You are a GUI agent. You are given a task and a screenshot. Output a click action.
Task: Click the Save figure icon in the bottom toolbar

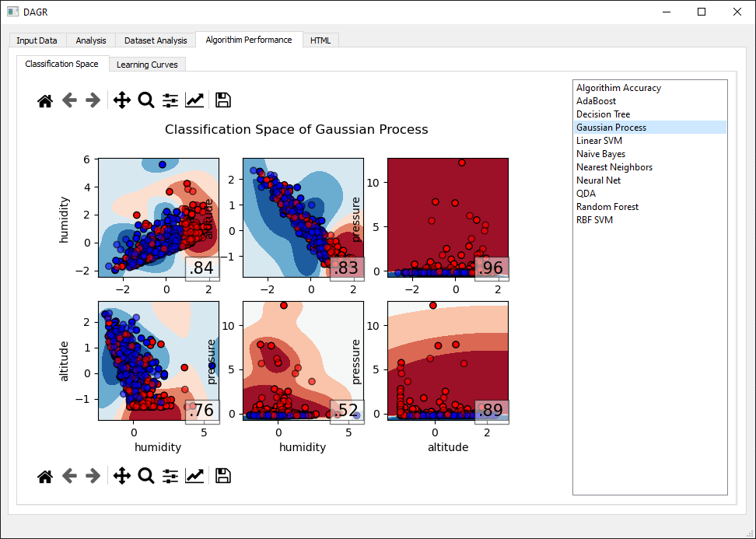point(222,476)
